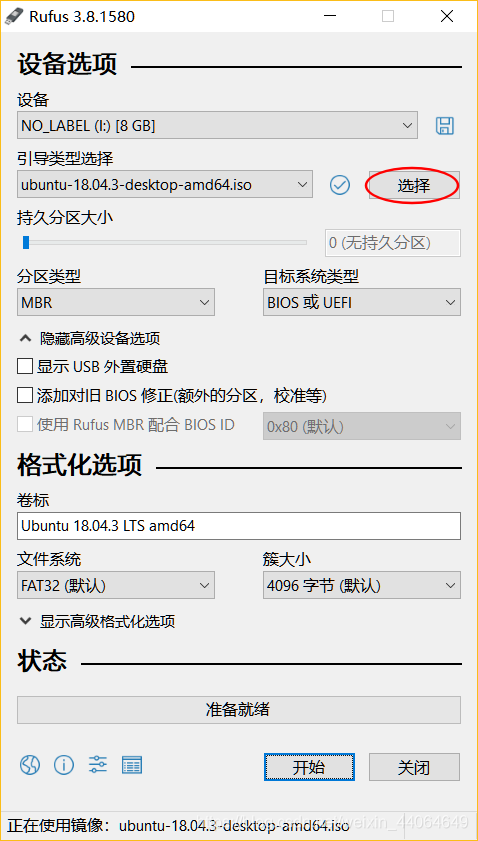Click the 持久分区大小 slider handle

(26, 243)
